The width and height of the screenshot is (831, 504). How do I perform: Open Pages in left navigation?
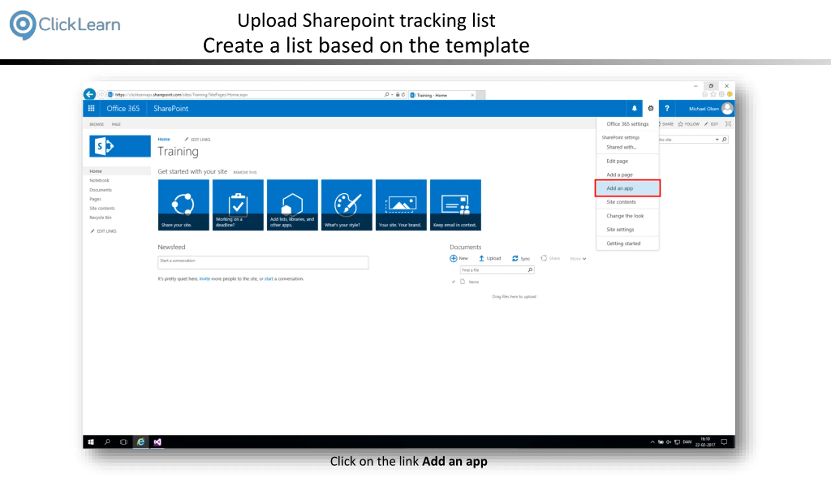[95, 199]
